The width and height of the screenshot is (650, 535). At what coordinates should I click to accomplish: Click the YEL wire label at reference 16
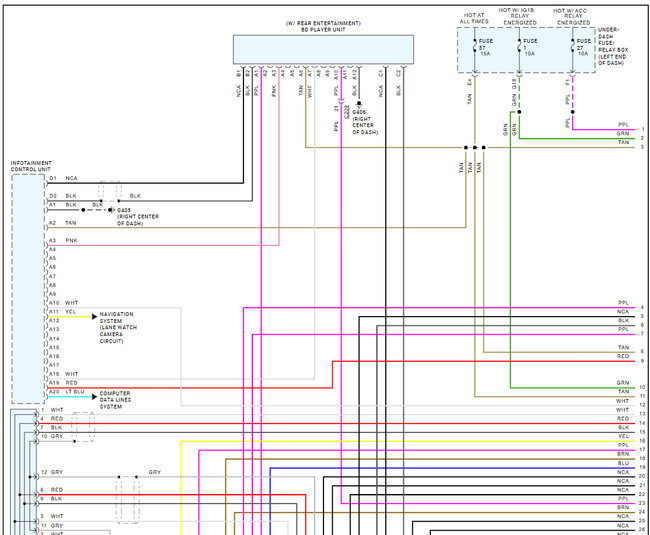pyautogui.click(x=623, y=436)
